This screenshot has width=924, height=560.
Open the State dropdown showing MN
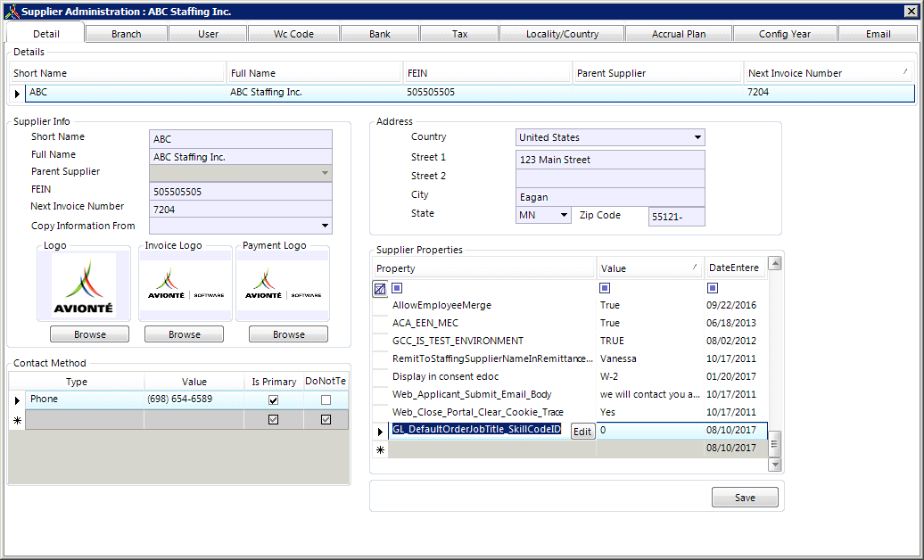coord(564,215)
